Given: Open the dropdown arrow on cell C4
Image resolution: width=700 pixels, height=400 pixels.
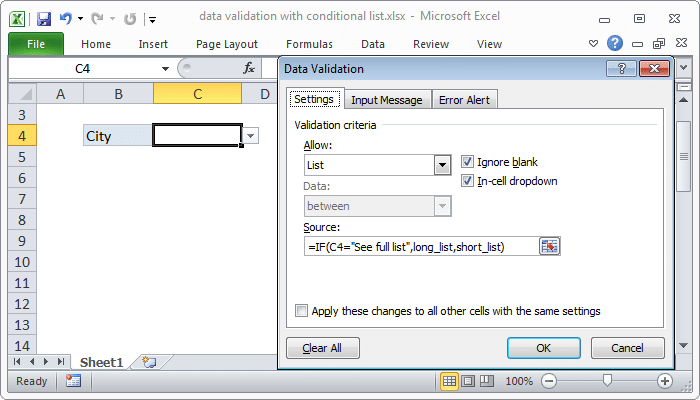Looking at the screenshot, I should tap(250, 135).
